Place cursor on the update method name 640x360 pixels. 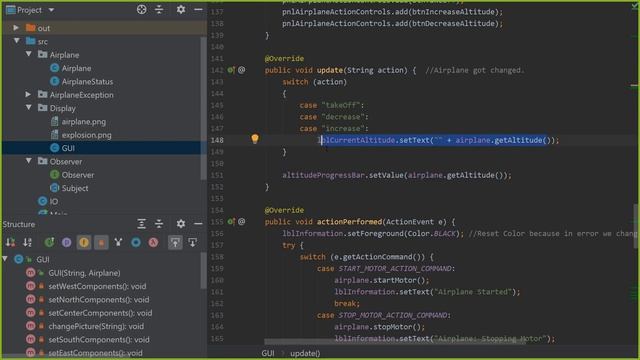(330, 70)
